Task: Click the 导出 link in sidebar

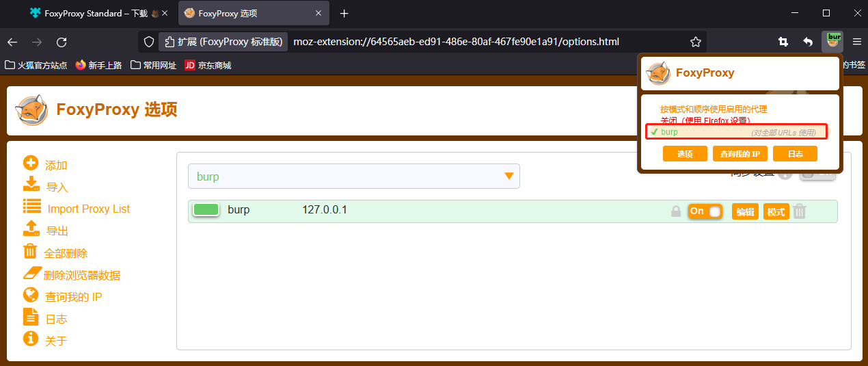Action: [x=57, y=231]
